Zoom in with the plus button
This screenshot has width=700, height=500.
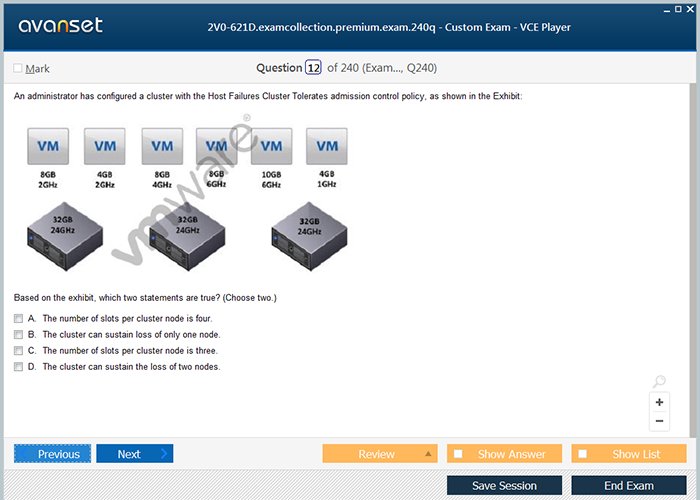coord(659,402)
